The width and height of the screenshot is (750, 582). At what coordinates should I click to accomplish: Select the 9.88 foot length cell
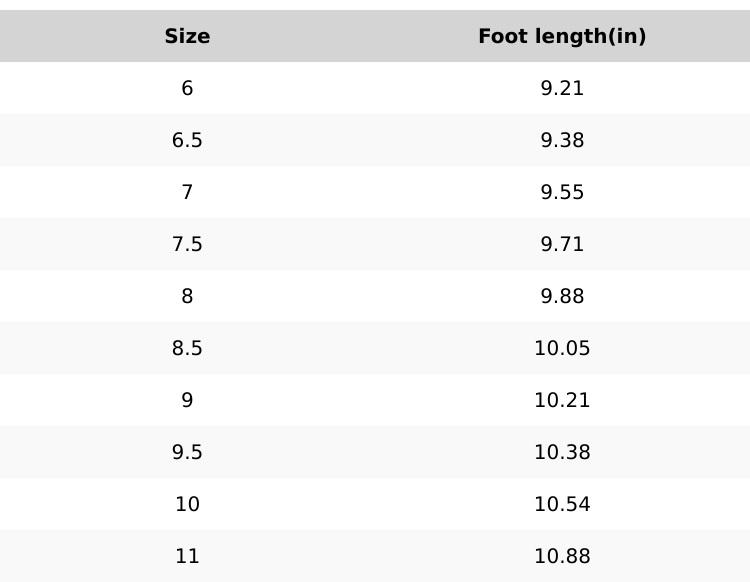click(x=562, y=296)
